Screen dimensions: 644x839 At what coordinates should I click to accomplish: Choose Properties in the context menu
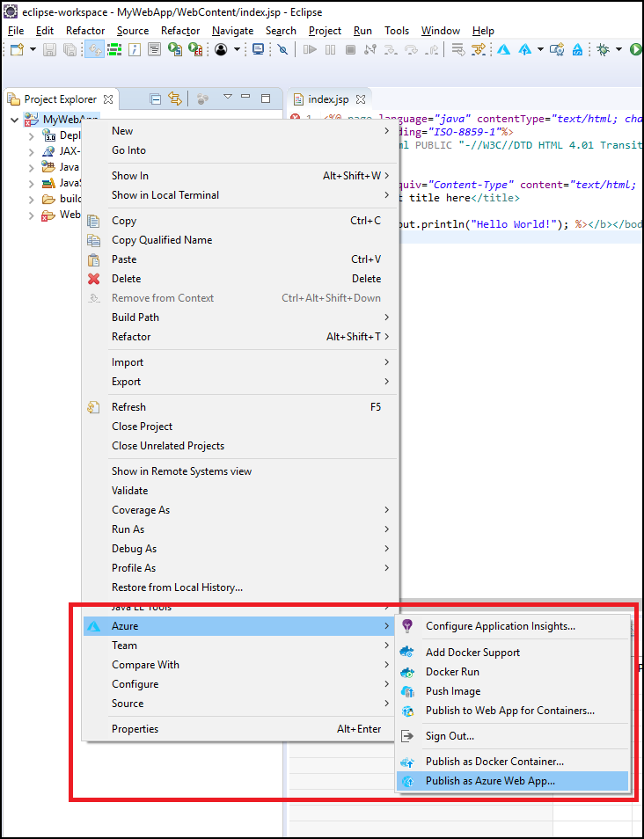point(240,729)
